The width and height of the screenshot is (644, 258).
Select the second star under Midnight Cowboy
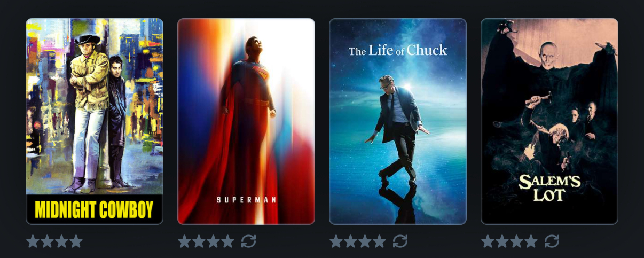click(47, 241)
